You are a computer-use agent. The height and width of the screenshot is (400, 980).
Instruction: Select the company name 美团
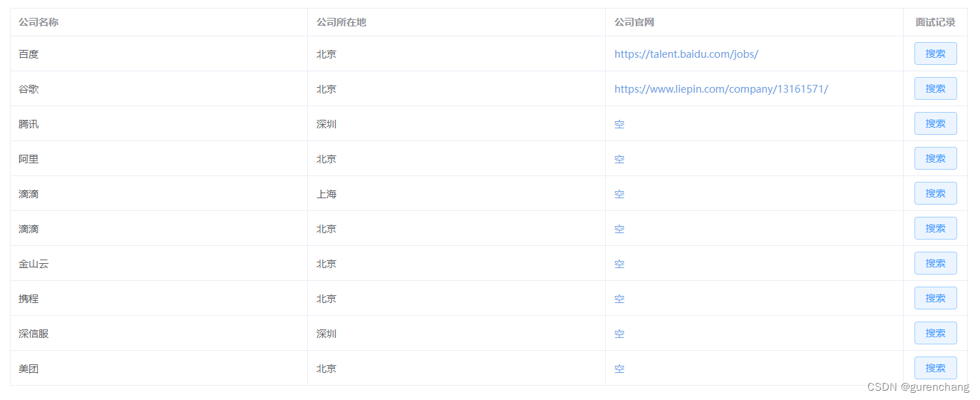(x=29, y=369)
